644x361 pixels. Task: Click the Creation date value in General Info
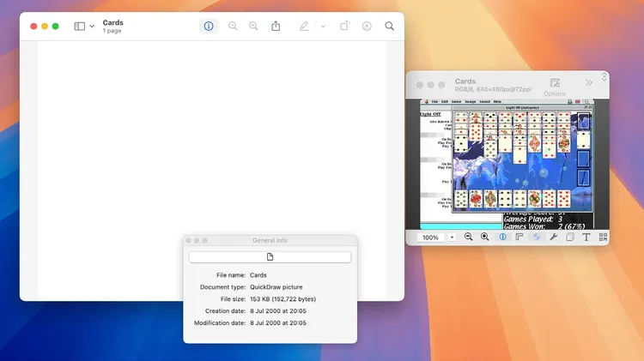click(x=278, y=311)
